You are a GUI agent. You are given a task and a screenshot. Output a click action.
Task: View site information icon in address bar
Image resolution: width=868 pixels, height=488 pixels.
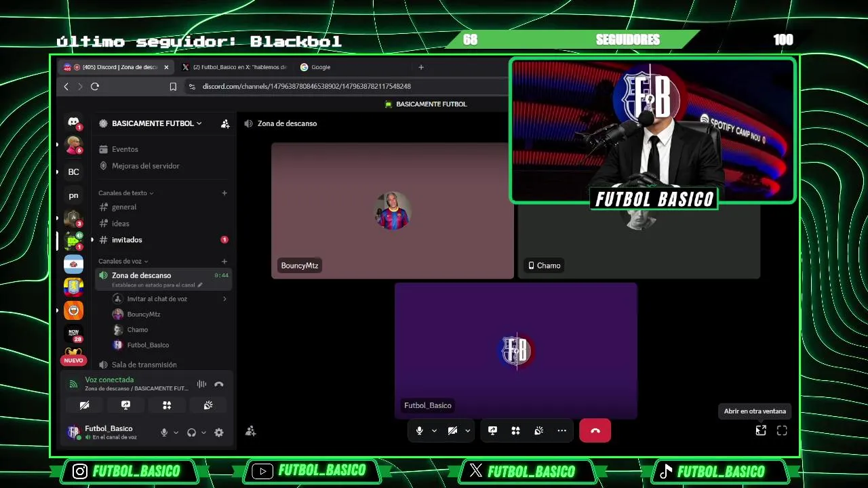[x=192, y=87]
